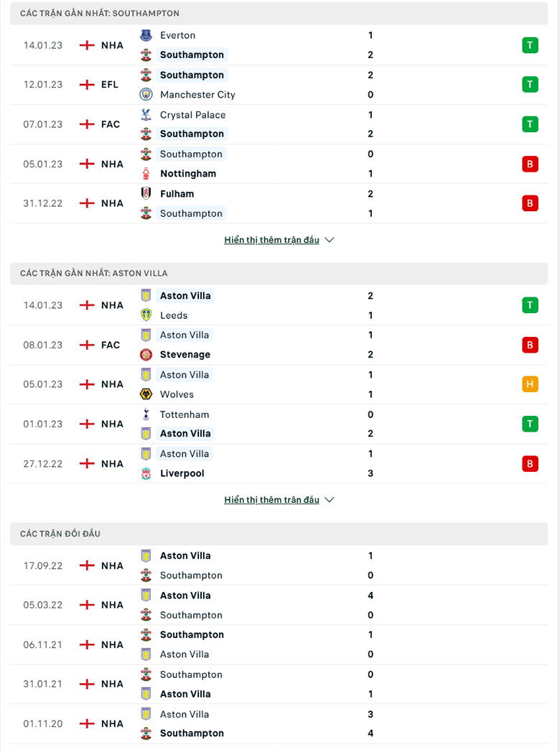This screenshot has width=560, height=752.
Task: Select the Southampton crest in the Everton match row
Action: [146, 55]
